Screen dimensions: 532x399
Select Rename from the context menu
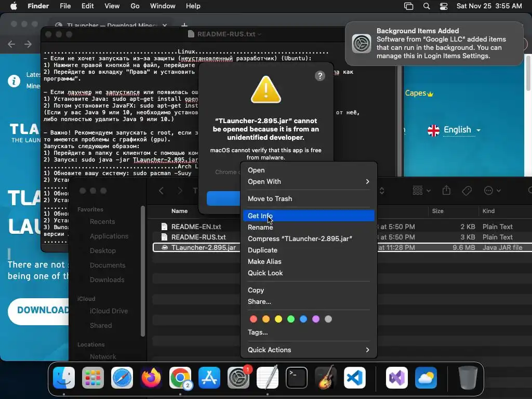point(309,228)
